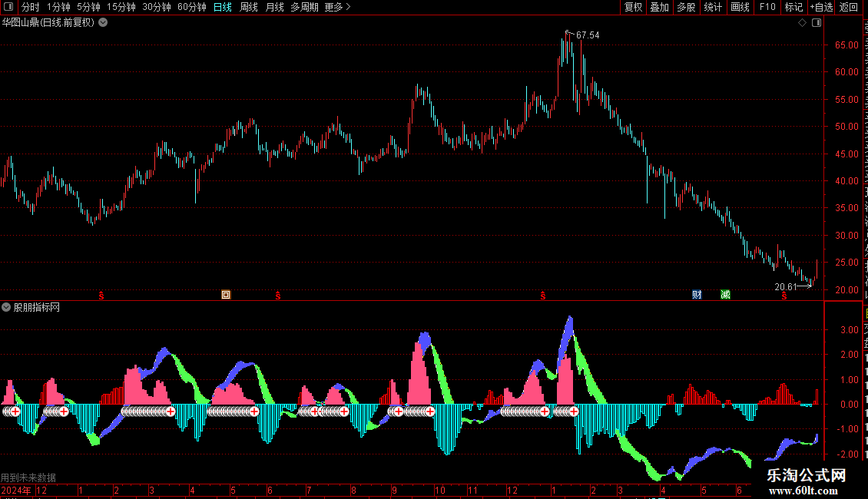This screenshot has height=499, width=868.
Task: Click the green 减 shareholder reduction marker
Action: click(x=725, y=295)
